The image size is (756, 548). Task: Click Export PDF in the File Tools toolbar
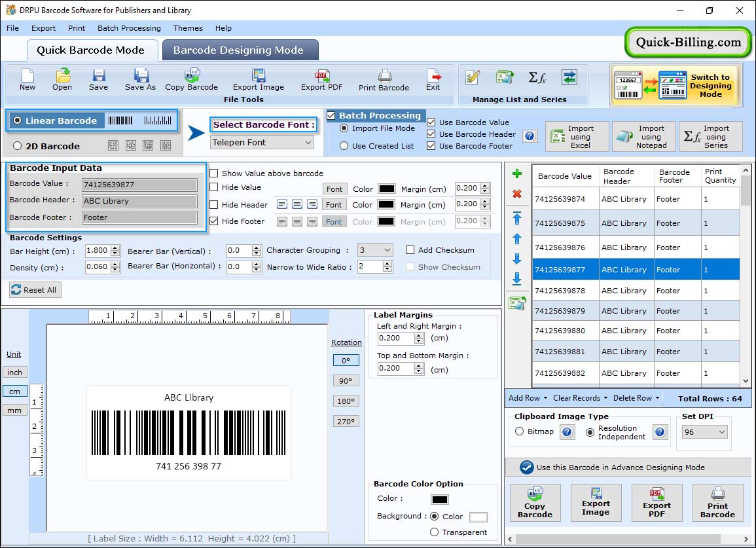321,80
